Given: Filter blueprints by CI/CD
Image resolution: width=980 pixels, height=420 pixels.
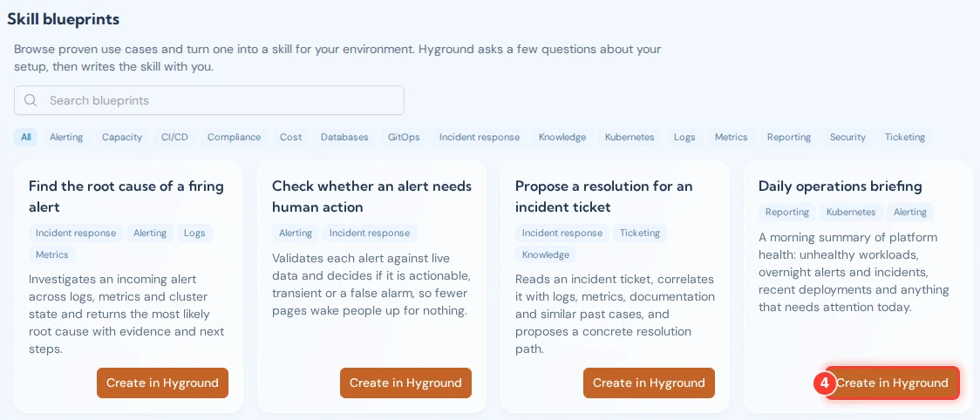Looking at the screenshot, I should tap(174, 137).
